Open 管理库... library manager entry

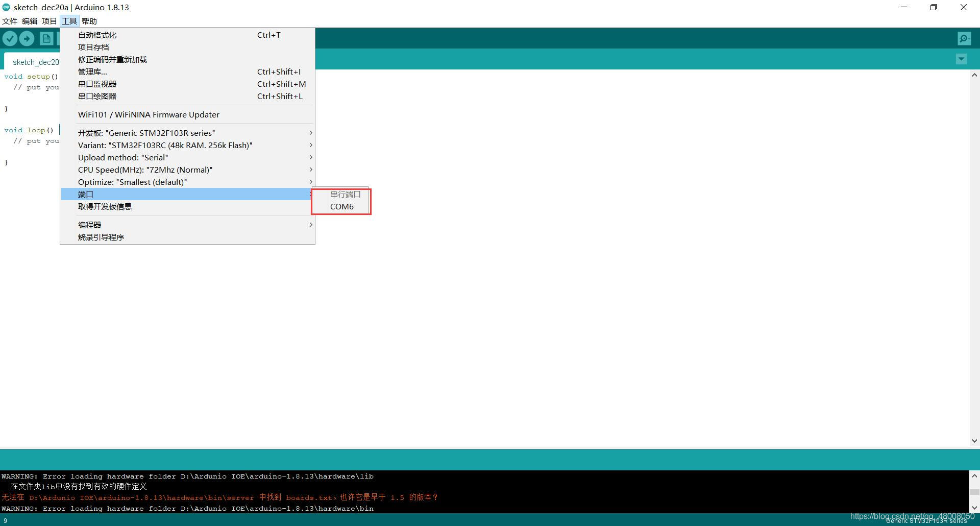click(x=187, y=71)
